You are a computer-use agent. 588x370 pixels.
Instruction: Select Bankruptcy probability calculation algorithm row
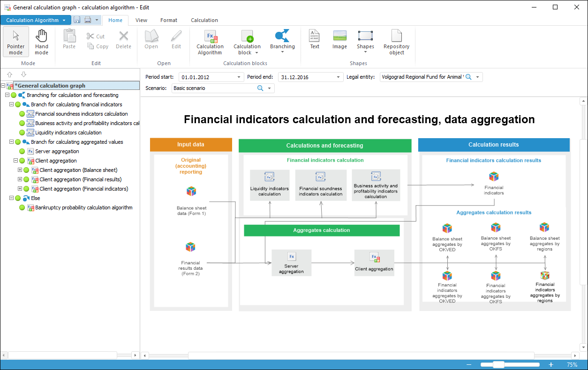tap(84, 207)
